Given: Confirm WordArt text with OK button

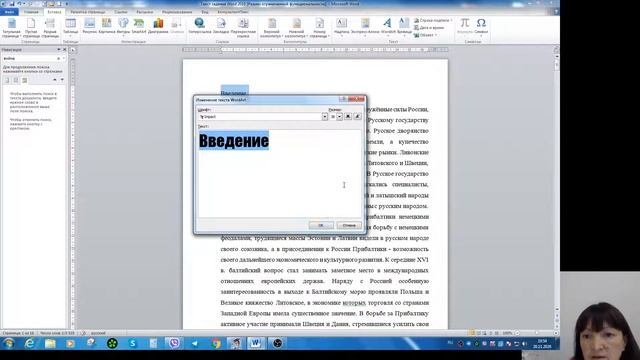Looking at the screenshot, I should 321,225.
